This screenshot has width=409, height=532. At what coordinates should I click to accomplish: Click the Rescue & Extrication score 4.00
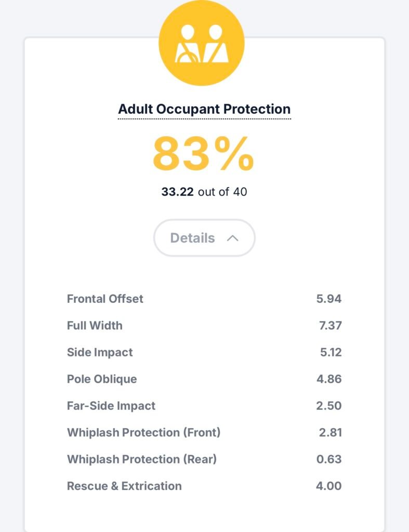click(329, 486)
